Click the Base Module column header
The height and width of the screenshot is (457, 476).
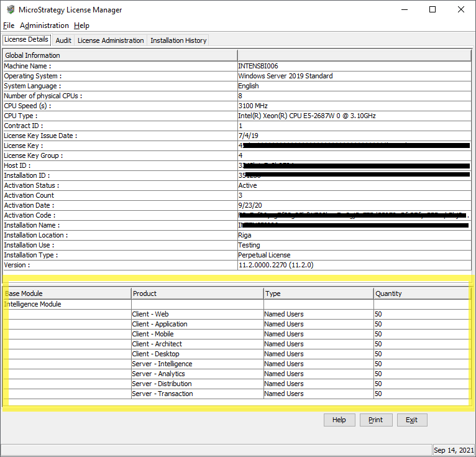point(67,293)
